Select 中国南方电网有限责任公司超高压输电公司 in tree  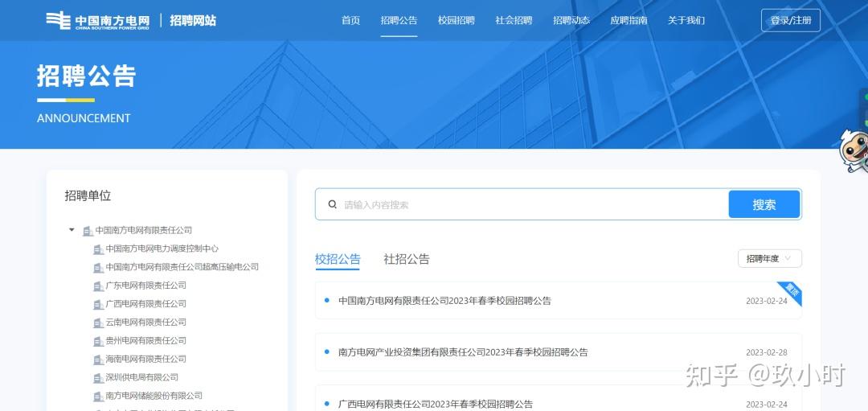click(x=182, y=267)
